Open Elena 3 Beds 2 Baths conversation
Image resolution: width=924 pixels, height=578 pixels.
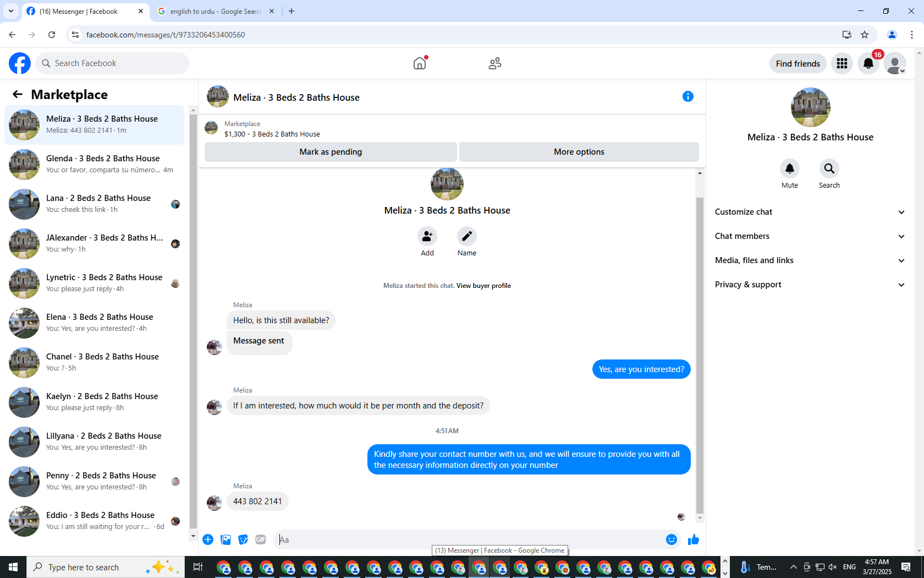click(95, 323)
